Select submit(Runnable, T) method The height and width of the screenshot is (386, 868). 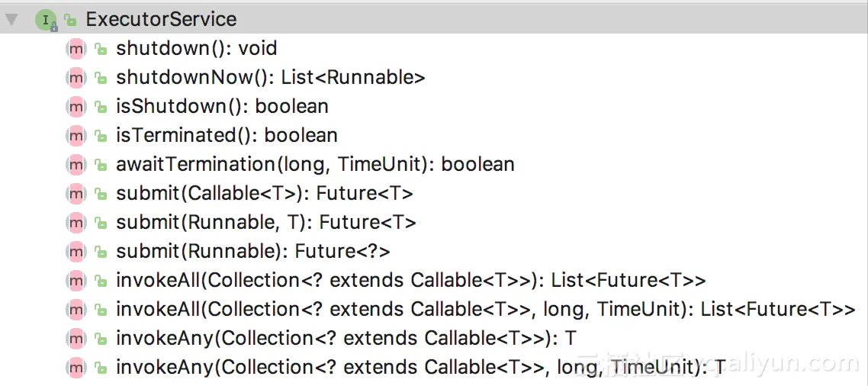265,223
